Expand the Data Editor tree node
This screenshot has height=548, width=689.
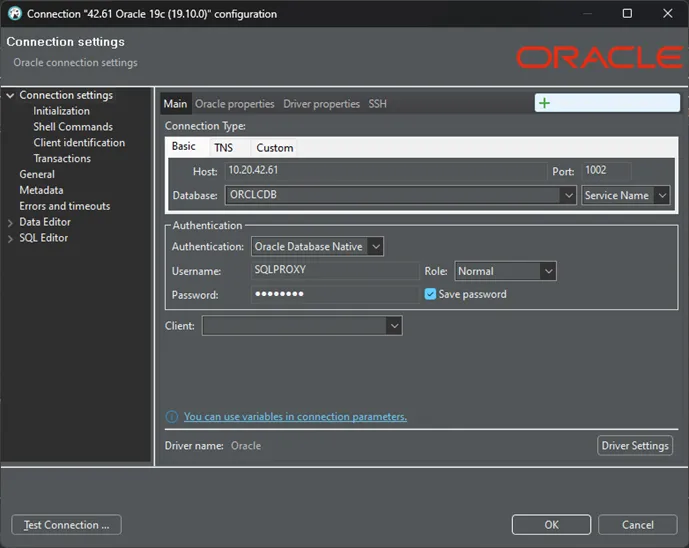click(x=10, y=223)
